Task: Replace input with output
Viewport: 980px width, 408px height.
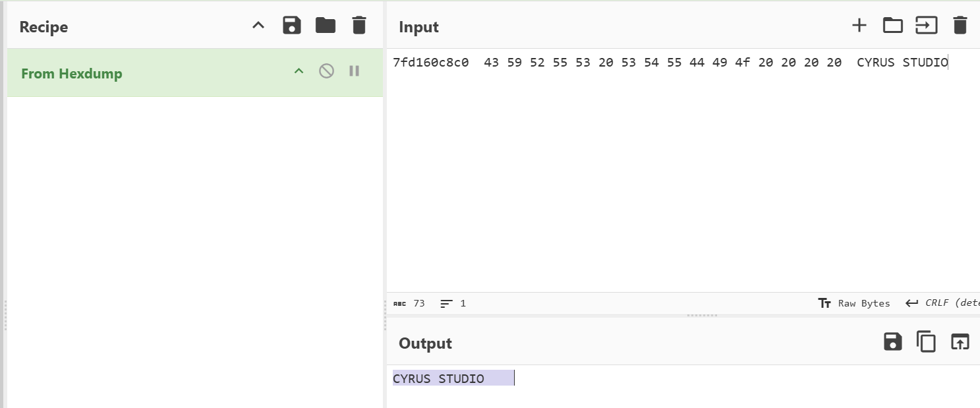Action: pos(960,341)
